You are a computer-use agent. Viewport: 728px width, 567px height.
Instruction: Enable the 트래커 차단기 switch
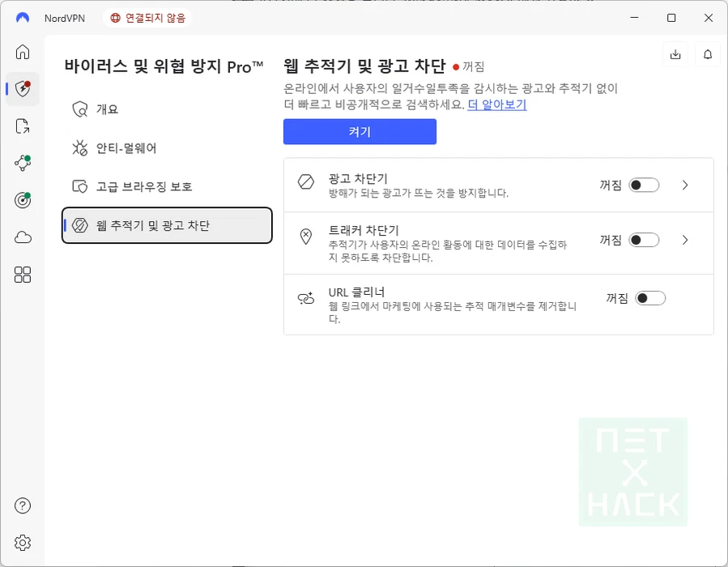pos(645,240)
